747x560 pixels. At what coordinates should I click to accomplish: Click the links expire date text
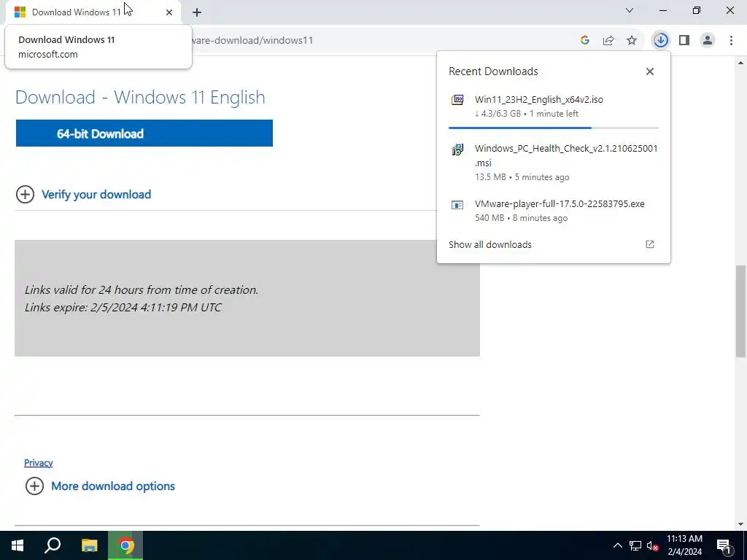(x=123, y=307)
